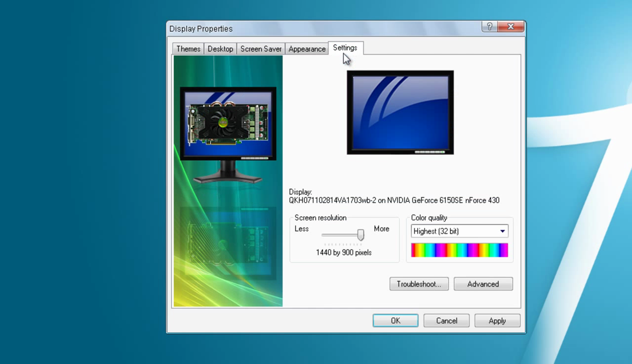Cancel the Display Properties dialog
The height and width of the screenshot is (364, 632).
(x=446, y=321)
